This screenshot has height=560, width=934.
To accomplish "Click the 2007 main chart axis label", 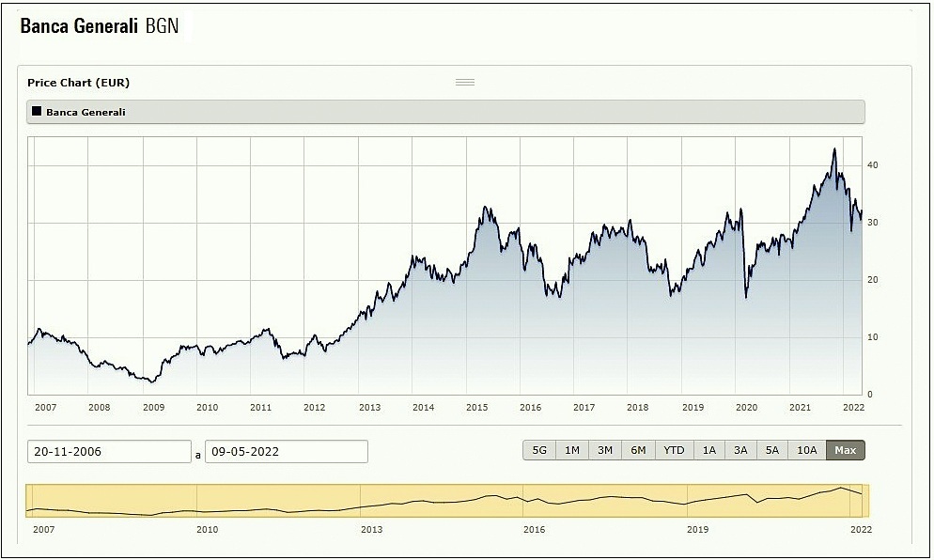I will click(x=46, y=408).
